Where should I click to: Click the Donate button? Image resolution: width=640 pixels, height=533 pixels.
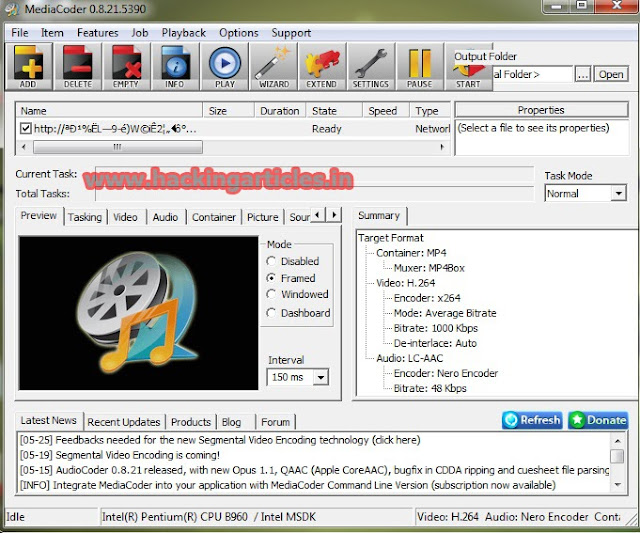[x=598, y=420]
